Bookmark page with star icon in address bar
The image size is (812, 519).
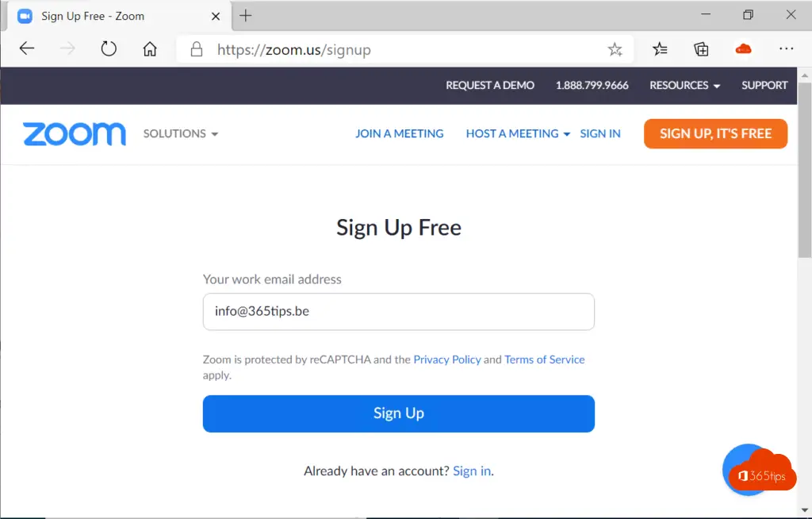click(615, 50)
